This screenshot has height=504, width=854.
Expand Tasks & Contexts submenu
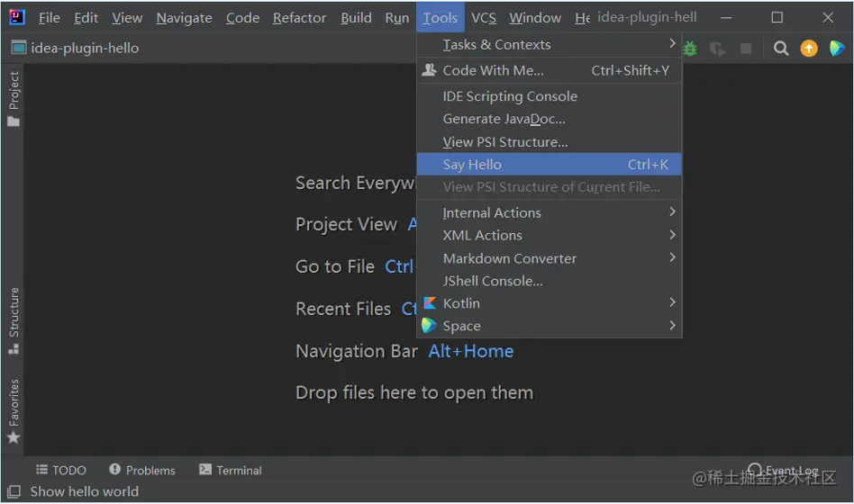click(x=549, y=45)
